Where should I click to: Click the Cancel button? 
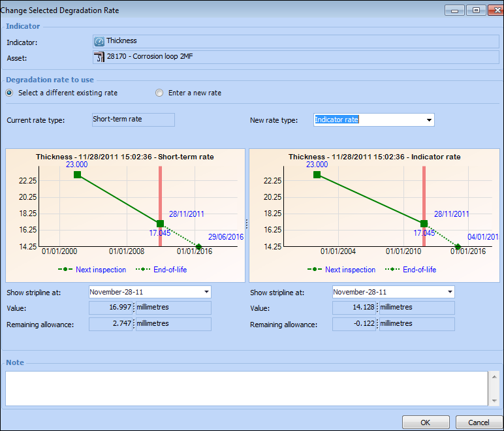click(479, 422)
